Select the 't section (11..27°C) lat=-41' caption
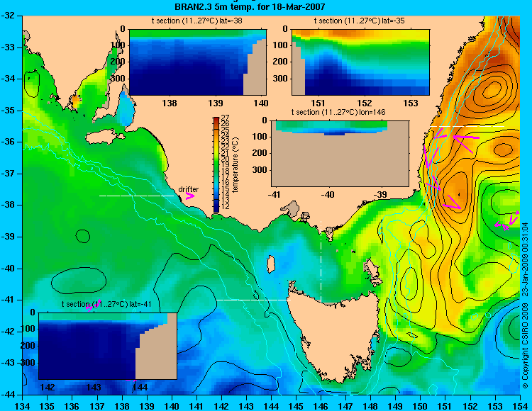Viewport: 532px width, 411px height. pyautogui.click(x=106, y=304)
